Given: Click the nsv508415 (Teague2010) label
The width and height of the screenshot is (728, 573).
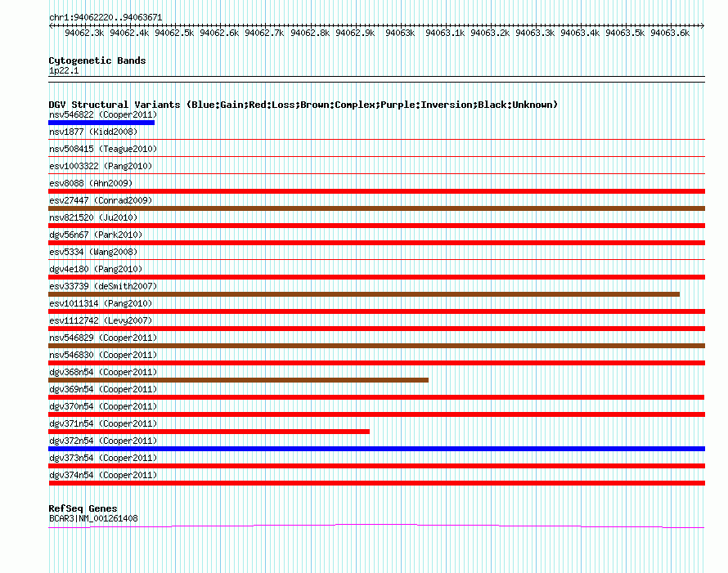Looking at the screenshot, I should point(103,149).
